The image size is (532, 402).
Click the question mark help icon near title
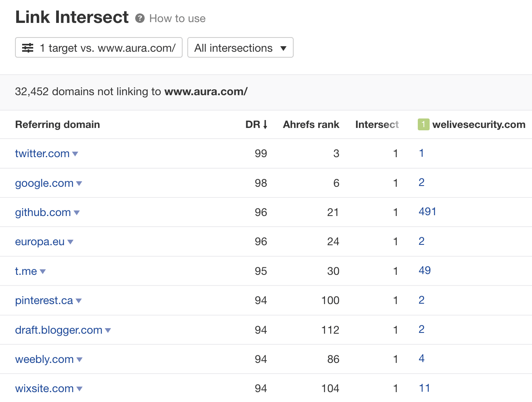pos(140,18)
